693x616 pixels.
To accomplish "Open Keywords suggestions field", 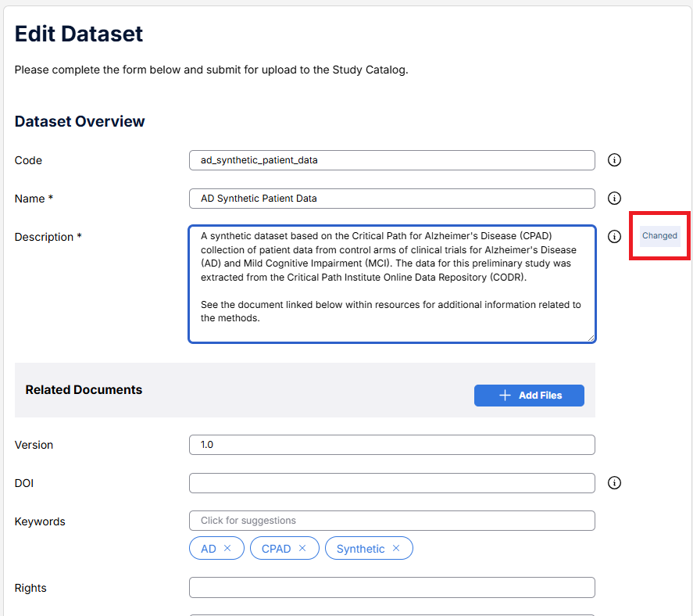I will tap(391, 521).
